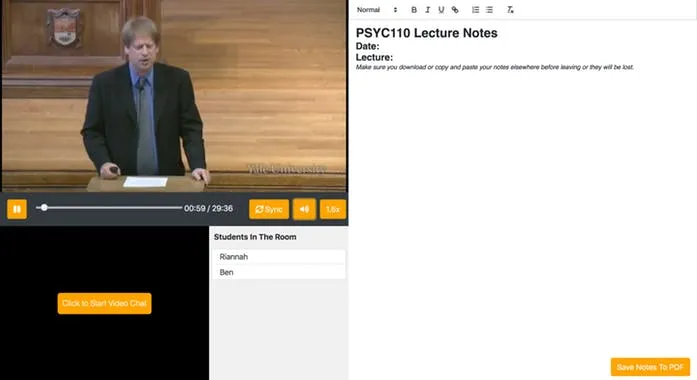Image resolution: width=697 pixels, height=380 pixels.
Task: Click the 00:59 / 29:36 time display
Action: [208, 208]
